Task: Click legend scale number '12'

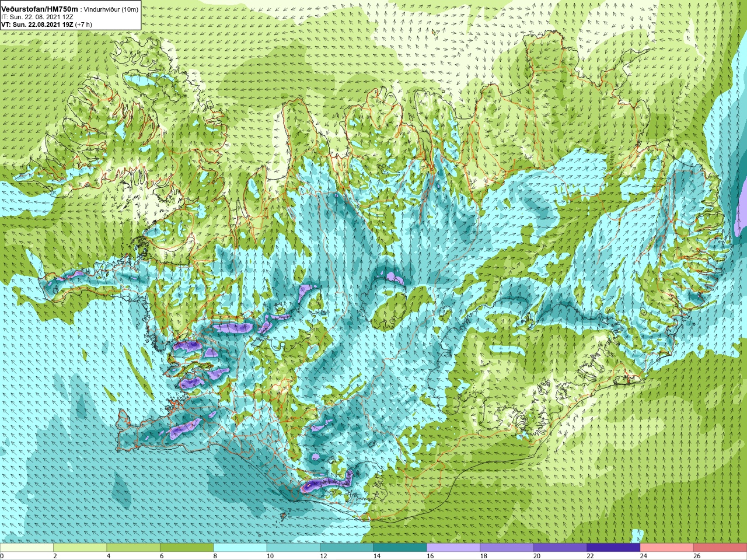Action: pos(323,556)
